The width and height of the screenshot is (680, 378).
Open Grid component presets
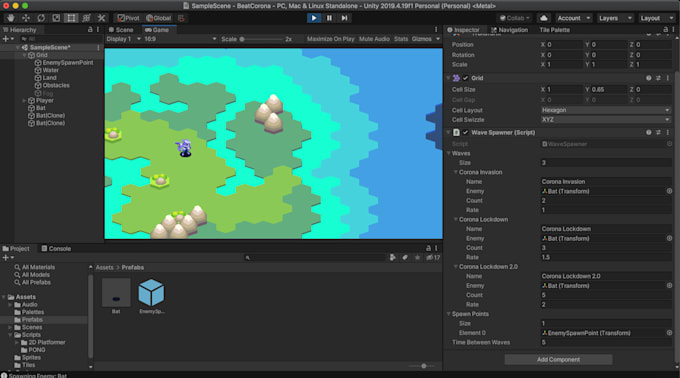coord(658,78)
